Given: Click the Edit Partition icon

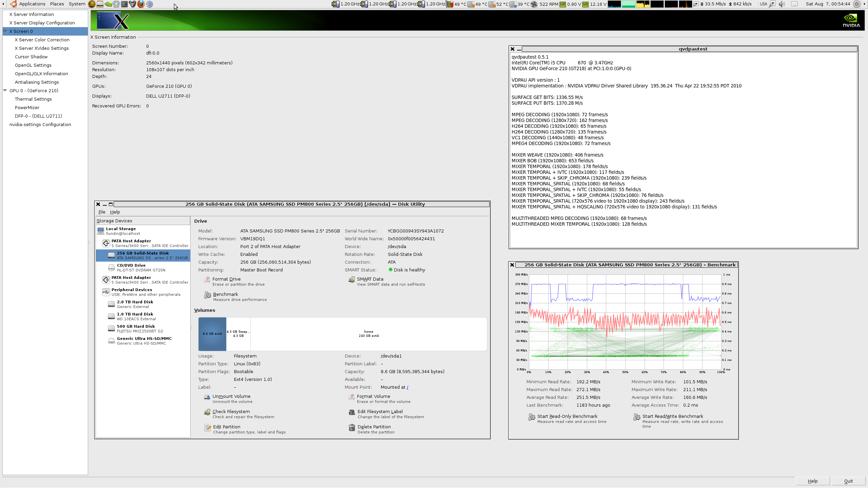Looking at the screenshot, I should coord(208,428).
